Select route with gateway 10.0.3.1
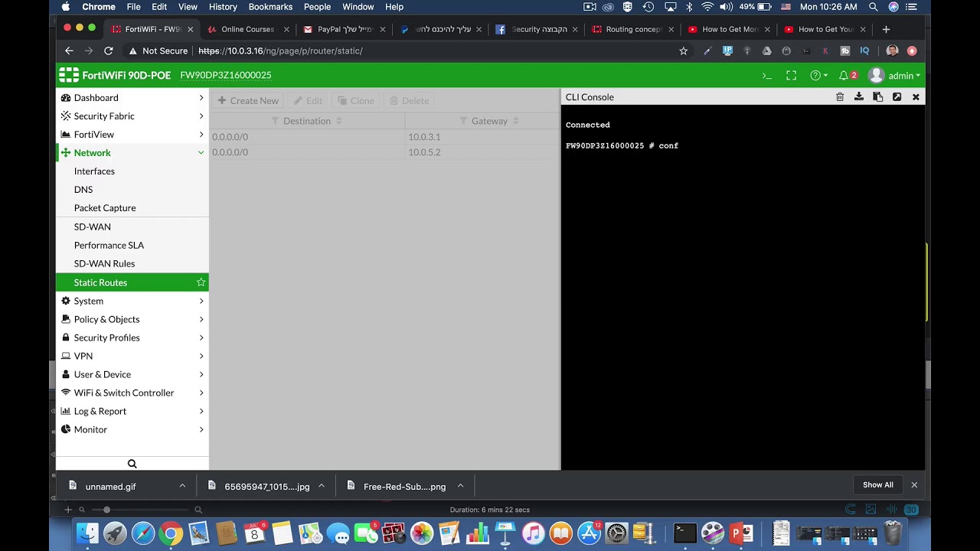 click(385, 137)
